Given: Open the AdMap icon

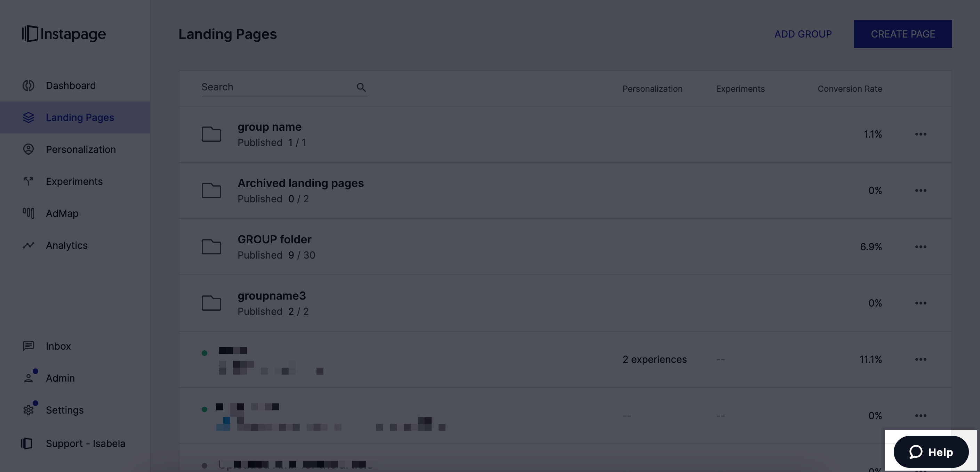Looking at the screenshot, I should [x=29, y=213].
